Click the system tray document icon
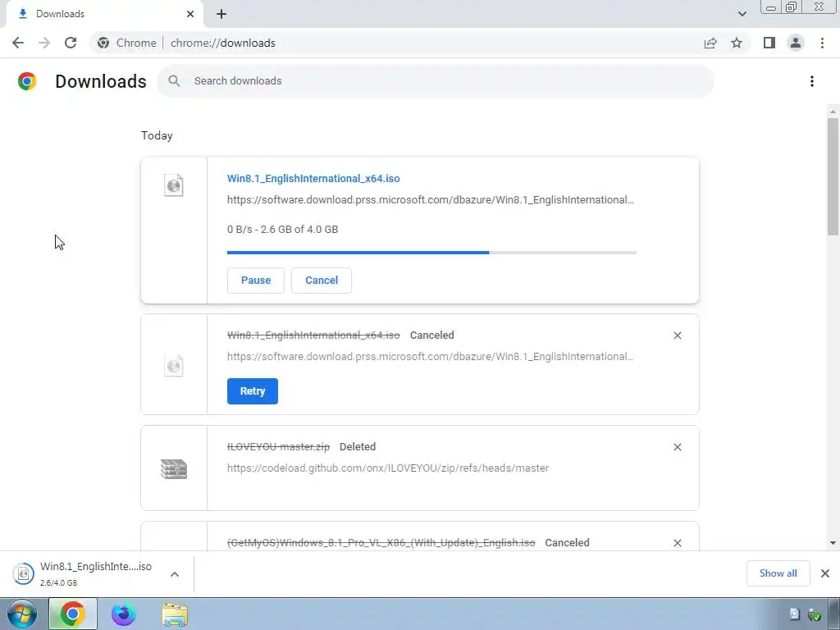Image resolution: width=840 pixels, height=630 pixels. (794, 614)
